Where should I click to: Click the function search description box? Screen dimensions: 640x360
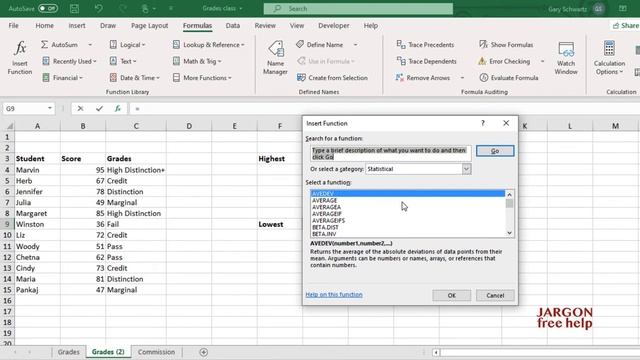click(x=391, y=153)
